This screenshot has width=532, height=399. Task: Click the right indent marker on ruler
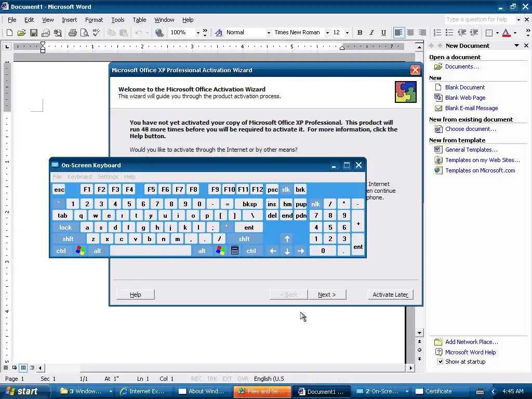tap(342, 48)
